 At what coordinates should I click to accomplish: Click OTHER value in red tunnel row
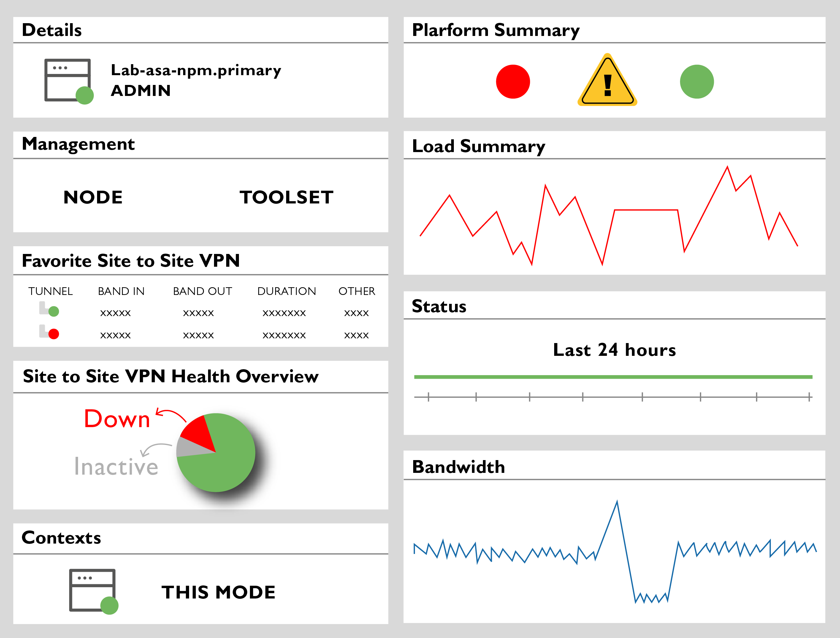click(x=356, y=335)
